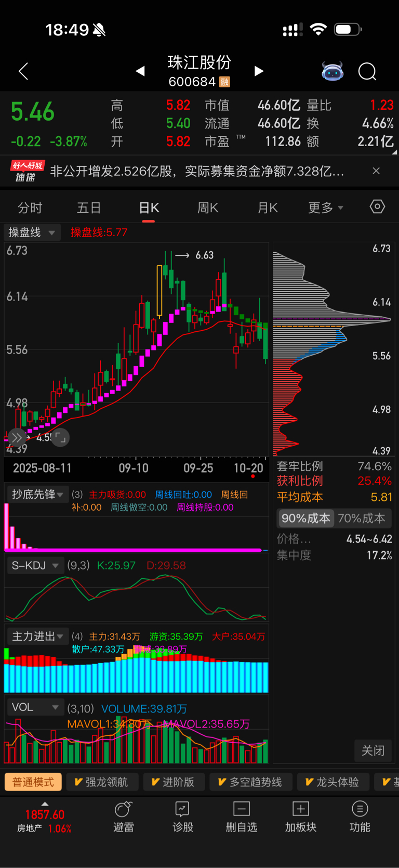Image resolution: width=399 pixels, height=868 pixels.
Task: Tap the 量比 1.23 value
Action: 382,106
